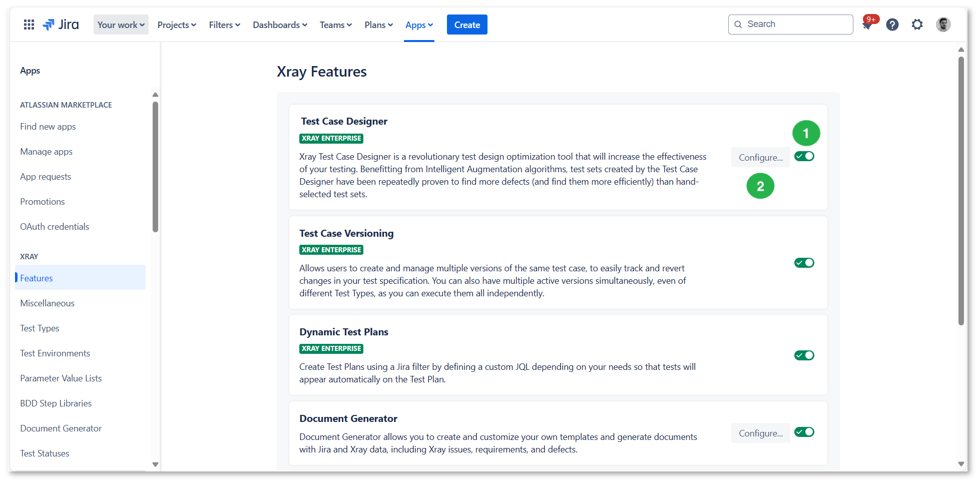This screenshot has height=484, width=980.
Task: Select Features in Xray sidebar
Action: tap(80, 278)
